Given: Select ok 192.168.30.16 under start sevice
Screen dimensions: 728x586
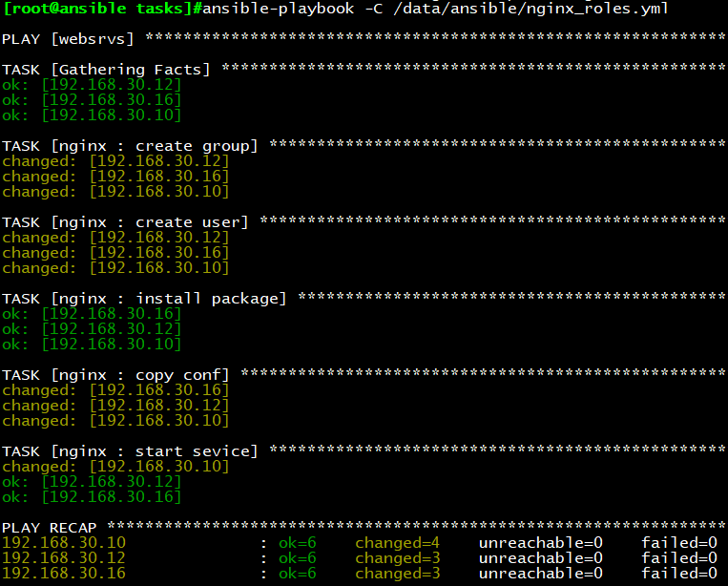Looking at the screenshot, I should (92, 497).
